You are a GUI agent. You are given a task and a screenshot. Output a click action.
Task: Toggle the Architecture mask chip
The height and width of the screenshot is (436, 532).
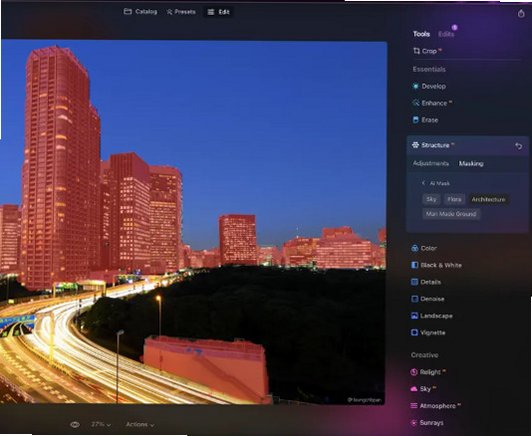pos(488,199)
